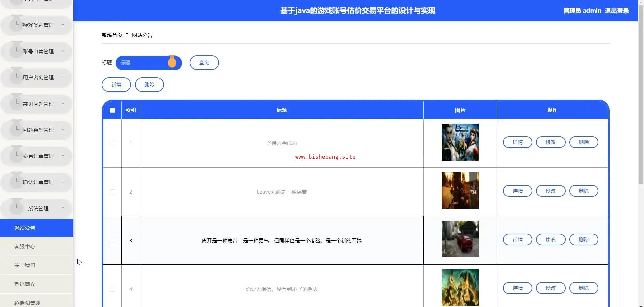Open the 确认订单管理 sidebar menu
This screenshot has width=644, height=307.
(x=37, y=182)
